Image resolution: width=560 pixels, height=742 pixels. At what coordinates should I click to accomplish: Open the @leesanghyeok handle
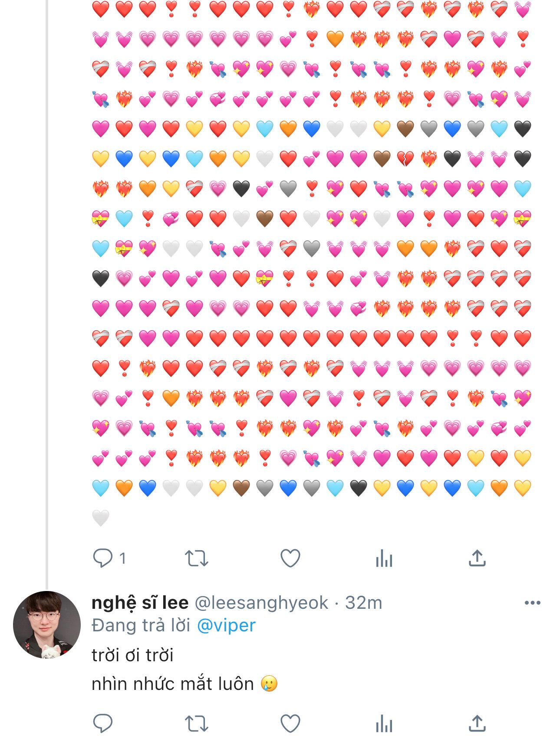coord(261,603)
